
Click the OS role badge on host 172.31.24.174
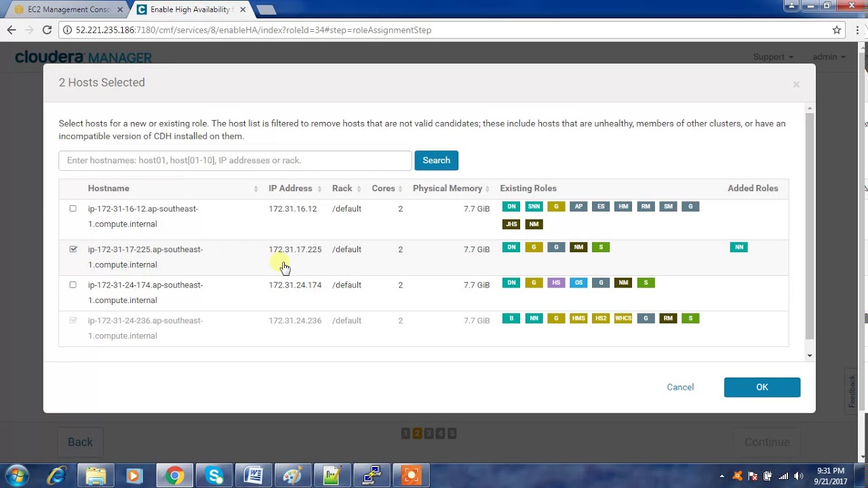578,283
